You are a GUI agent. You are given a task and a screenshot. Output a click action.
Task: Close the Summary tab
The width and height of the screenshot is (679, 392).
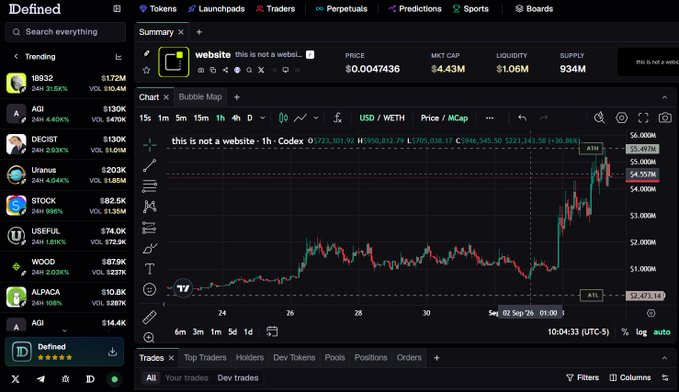(x=181, y=32)
